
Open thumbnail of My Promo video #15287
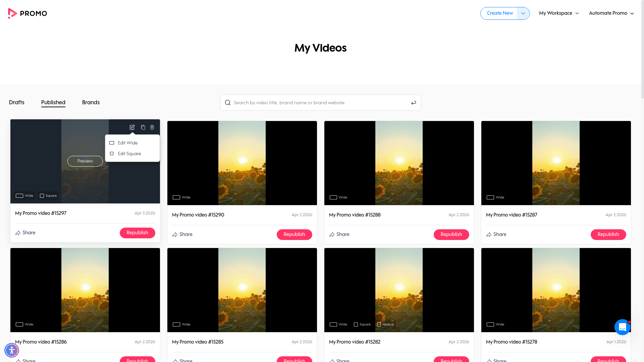[556, 163]
